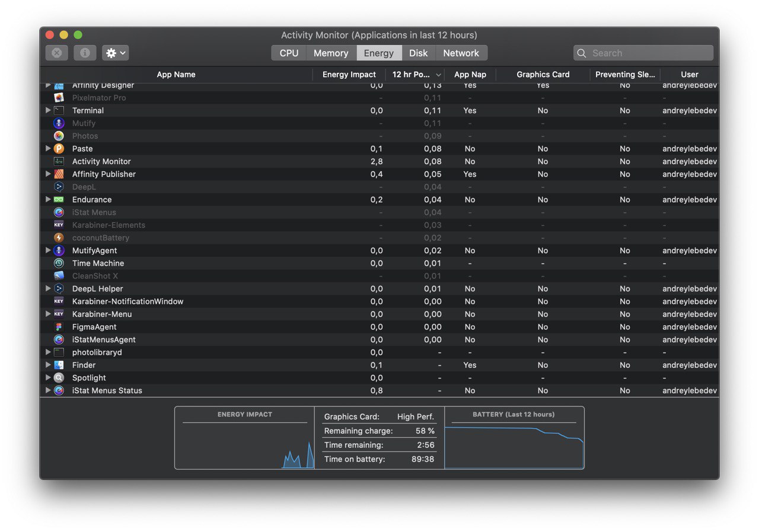Click the Photos app icon
The height and width of the screenshot is (532, 759).
[59, 136]
